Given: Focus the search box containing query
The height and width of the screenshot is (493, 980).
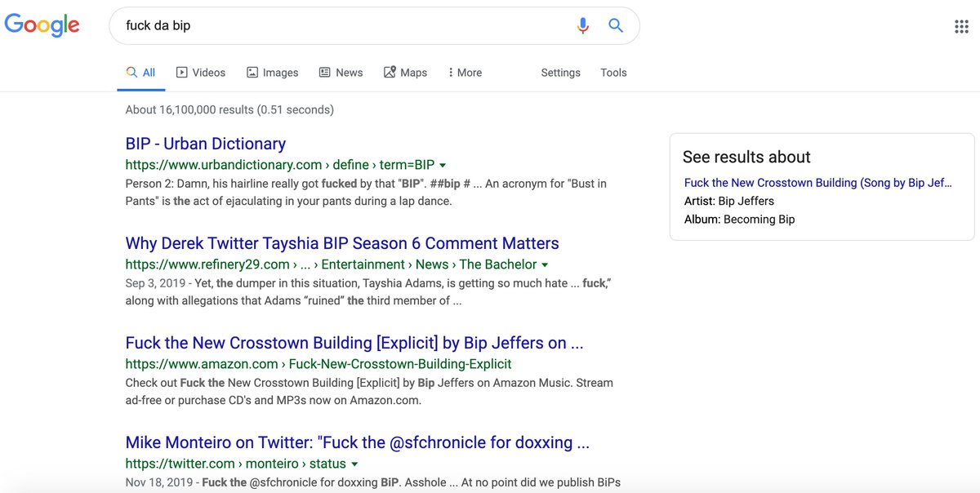Looking at the screenshot, I should (374, 25).
